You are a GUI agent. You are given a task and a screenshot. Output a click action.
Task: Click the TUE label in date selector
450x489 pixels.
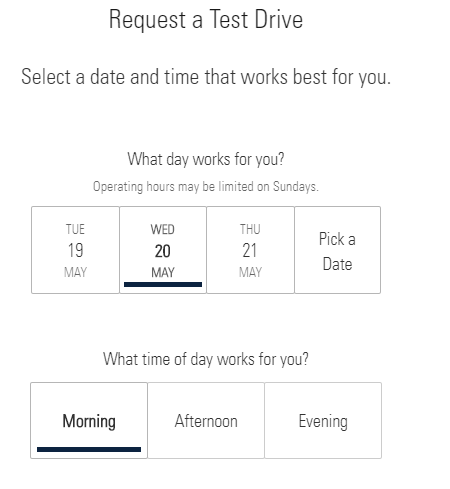coord(75,229)
